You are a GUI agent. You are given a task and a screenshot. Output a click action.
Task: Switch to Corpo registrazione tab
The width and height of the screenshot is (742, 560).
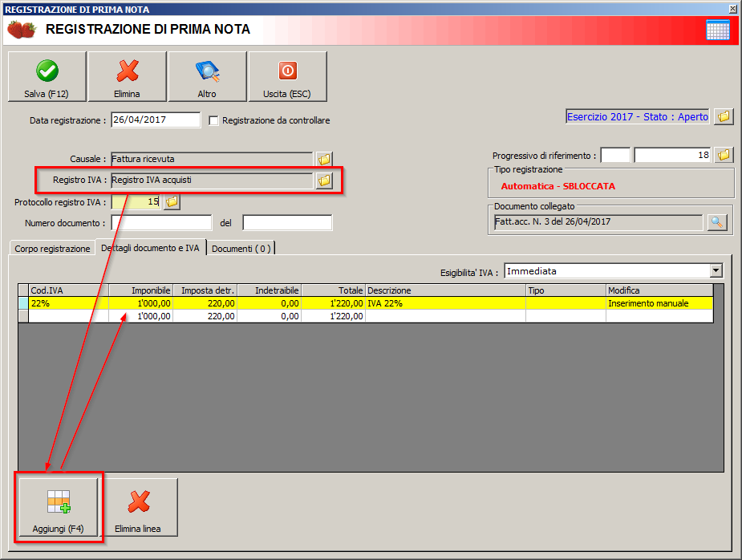pyautogui.click(x=52, y=249)
